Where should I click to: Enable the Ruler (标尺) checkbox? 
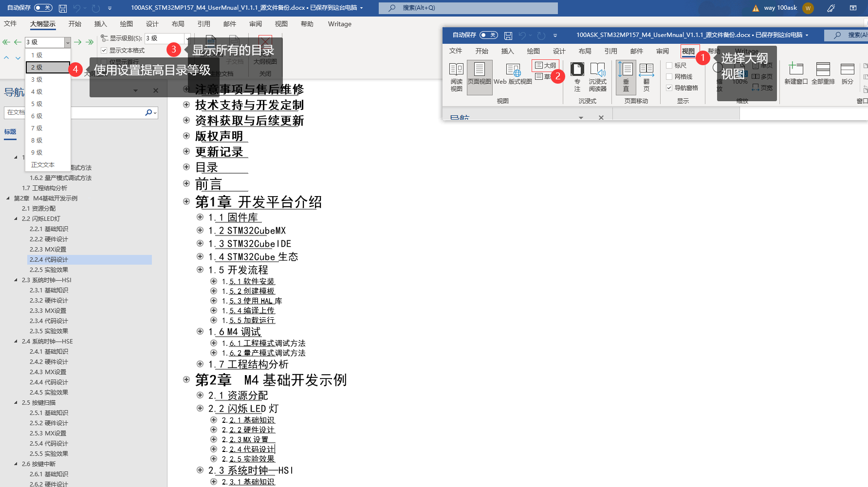pyautogui.click(x=669, y=65)
